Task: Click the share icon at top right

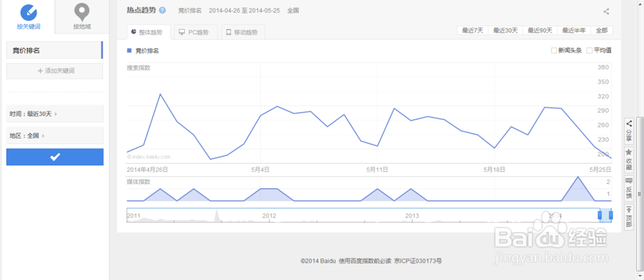Action: pos(606,12)
